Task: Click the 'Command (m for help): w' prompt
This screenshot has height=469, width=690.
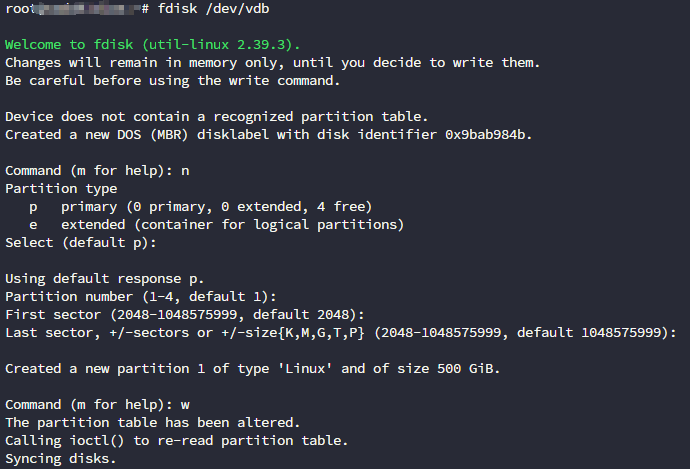Action: point(97,405)
